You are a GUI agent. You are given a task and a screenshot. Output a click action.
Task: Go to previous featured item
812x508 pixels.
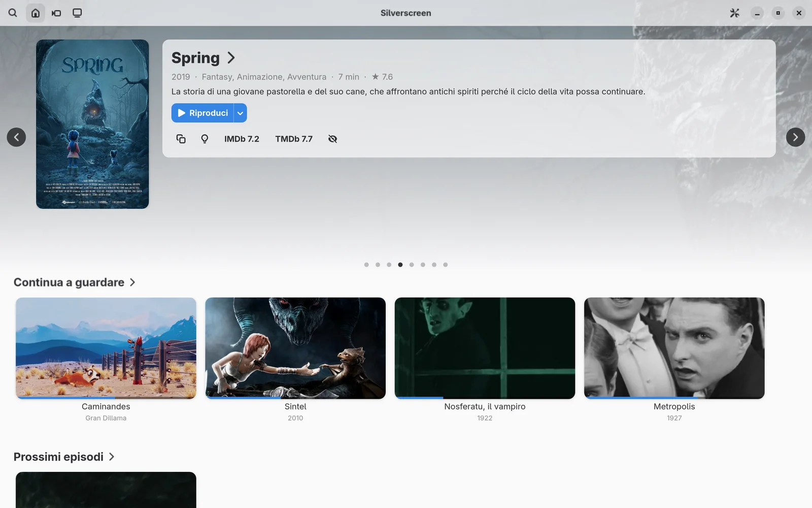16,137
